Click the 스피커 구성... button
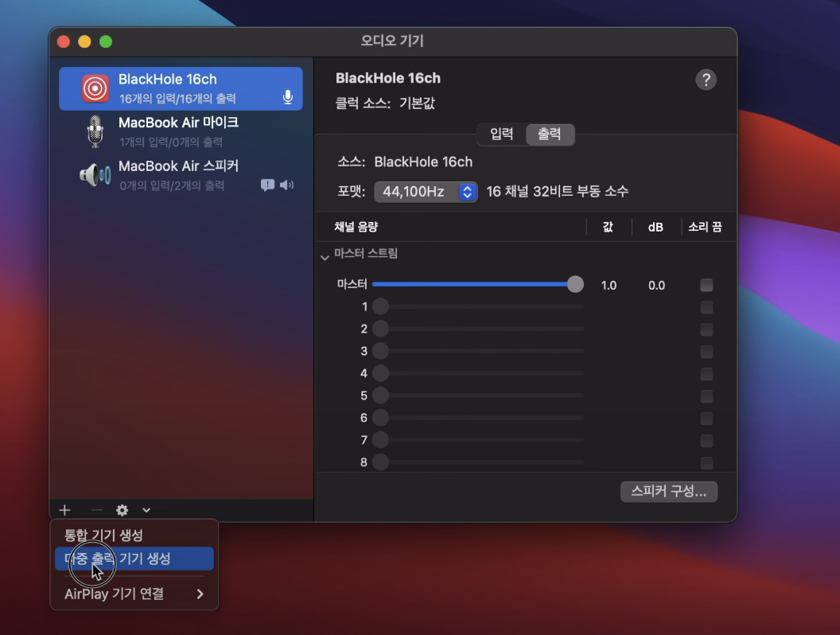The height and width of the screenshot is (635, 840). tap(668, 492)
